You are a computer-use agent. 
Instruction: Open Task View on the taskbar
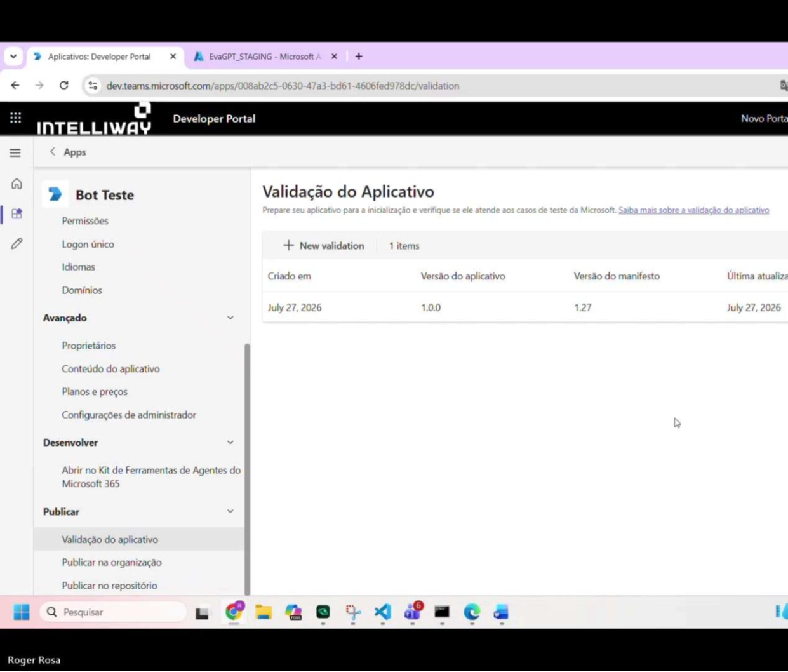coord(202,613)
